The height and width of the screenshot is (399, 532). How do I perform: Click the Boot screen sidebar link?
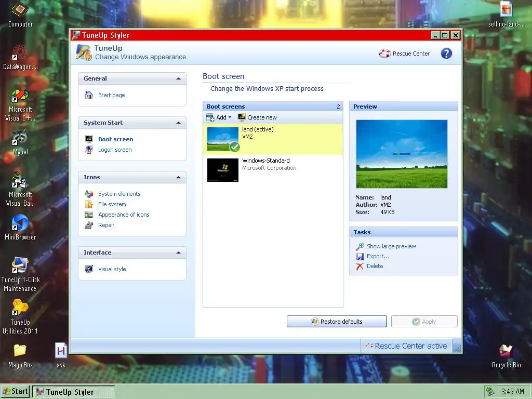pyautogui.click(x=116, y=139)
